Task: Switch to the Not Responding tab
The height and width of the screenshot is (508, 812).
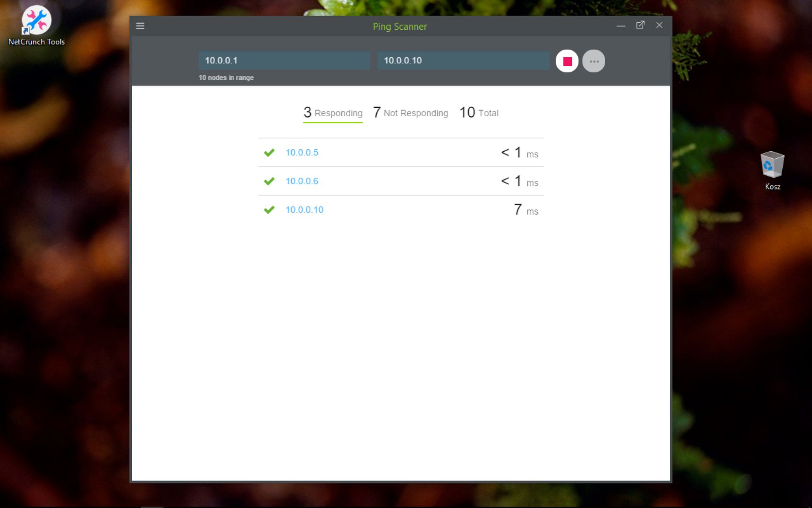Action: [x=410, y=113]
